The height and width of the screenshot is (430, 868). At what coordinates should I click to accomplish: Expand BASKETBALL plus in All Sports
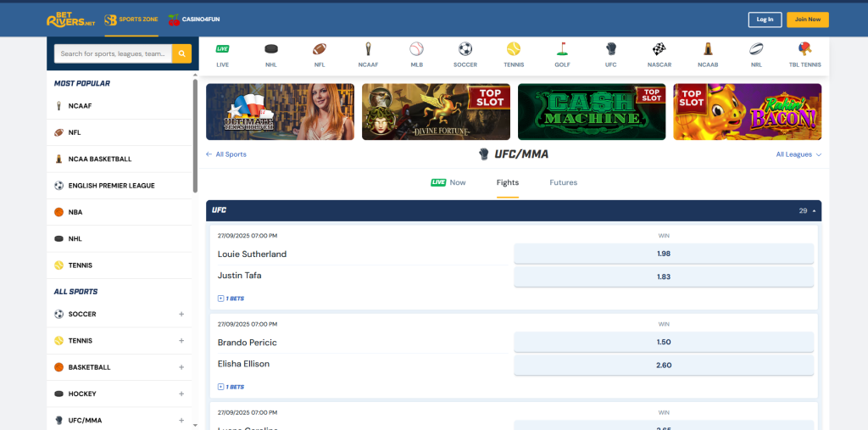pos(181,367)
